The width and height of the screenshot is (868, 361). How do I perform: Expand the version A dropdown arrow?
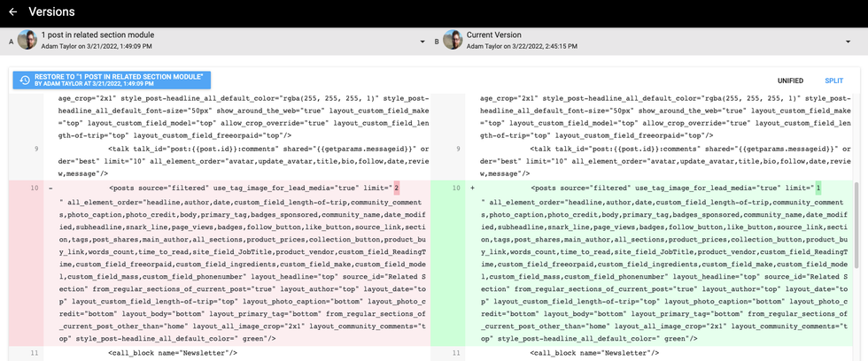pos(422,41)
